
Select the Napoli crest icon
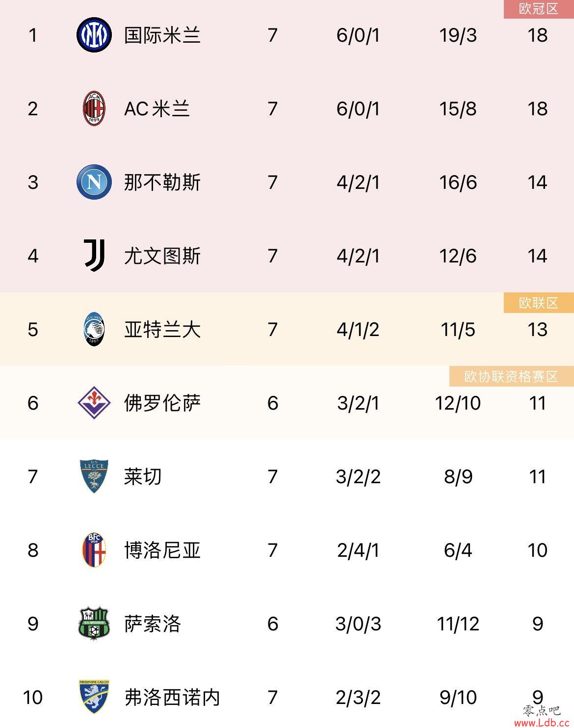(94, 182)
